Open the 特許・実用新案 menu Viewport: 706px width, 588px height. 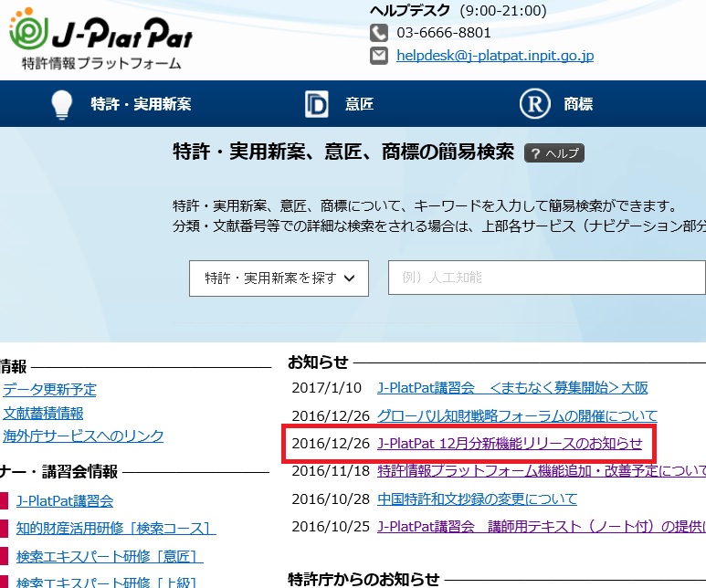pos(141,104)
